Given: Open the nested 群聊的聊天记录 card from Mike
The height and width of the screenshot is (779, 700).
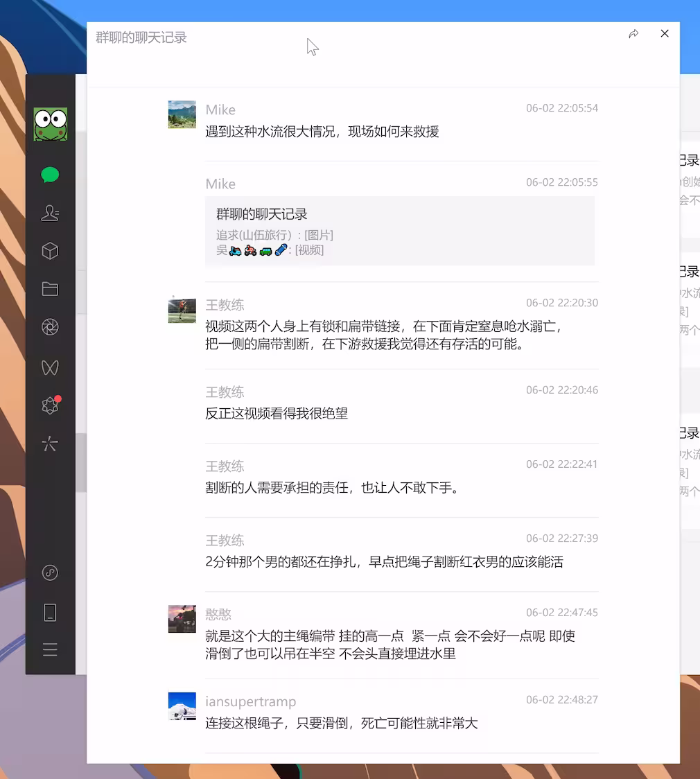Looking at the screenshot, I should coord(400,231).
